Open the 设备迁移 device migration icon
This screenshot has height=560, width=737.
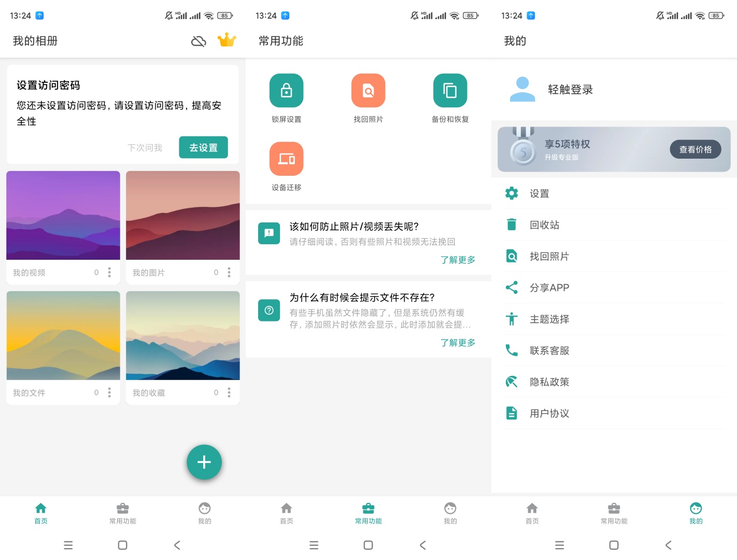click(286, 159)
